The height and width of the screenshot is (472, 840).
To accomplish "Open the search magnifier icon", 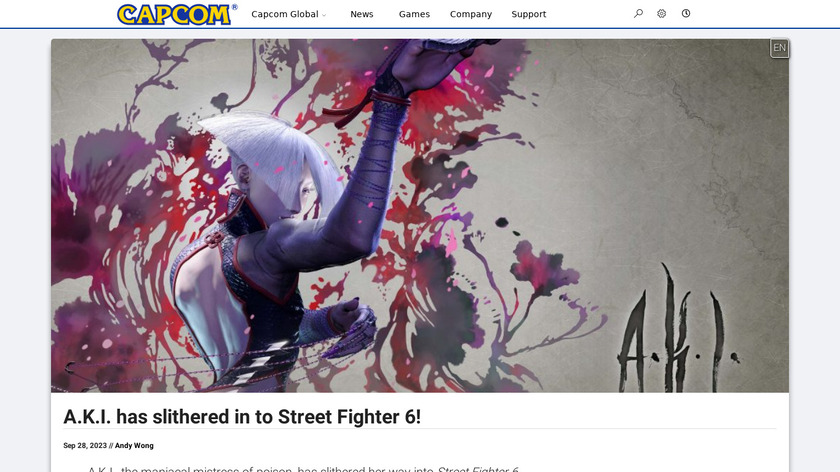I will tap(638, 13).
